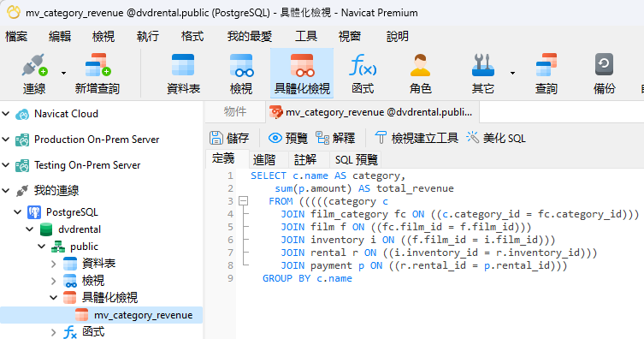The image size is (644, 339).
Task: Select Tables (資料表) in the tree
Action: click(98, 264)
